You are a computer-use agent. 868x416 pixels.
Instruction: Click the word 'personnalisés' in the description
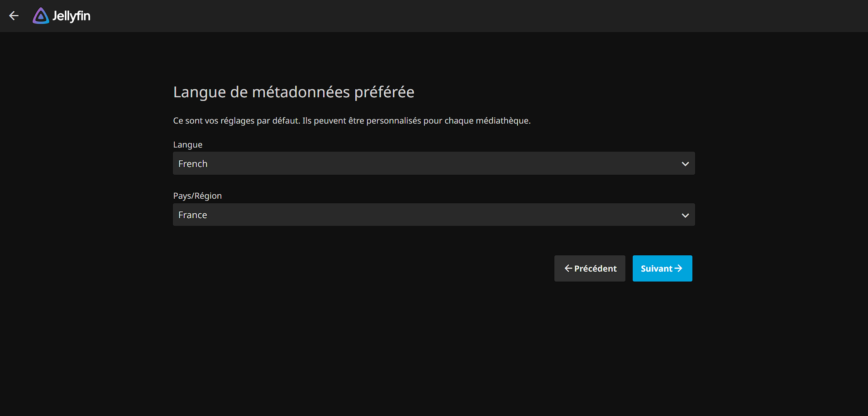tap(393, 121)
